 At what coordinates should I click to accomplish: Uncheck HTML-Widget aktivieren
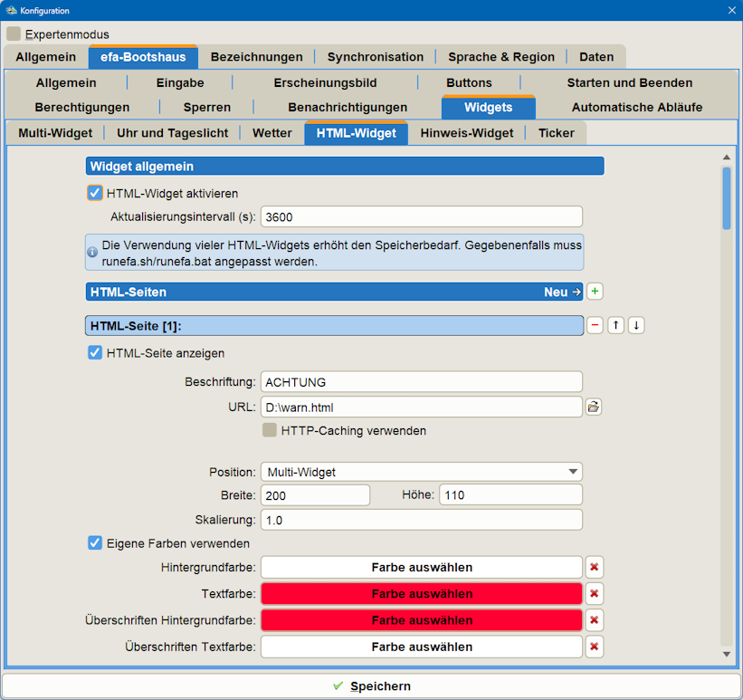[95, 193]
